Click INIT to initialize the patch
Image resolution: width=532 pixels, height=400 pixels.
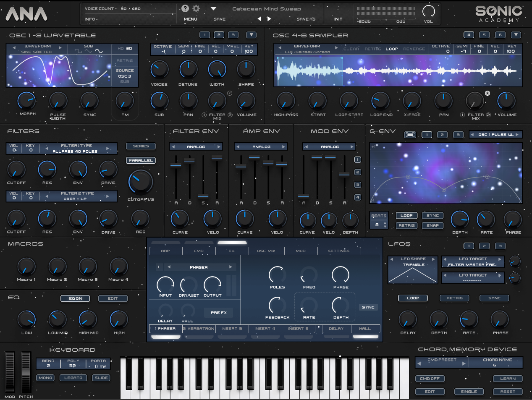coord(338,19)
